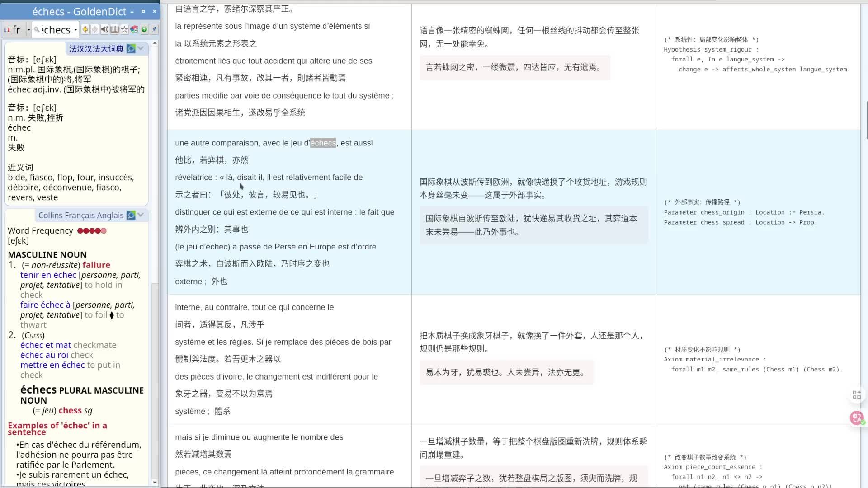The height and width of the screenshot is (488, 868).
Task: Collapse the 法汉汉法大词典 article chevron
Action: 141,48
